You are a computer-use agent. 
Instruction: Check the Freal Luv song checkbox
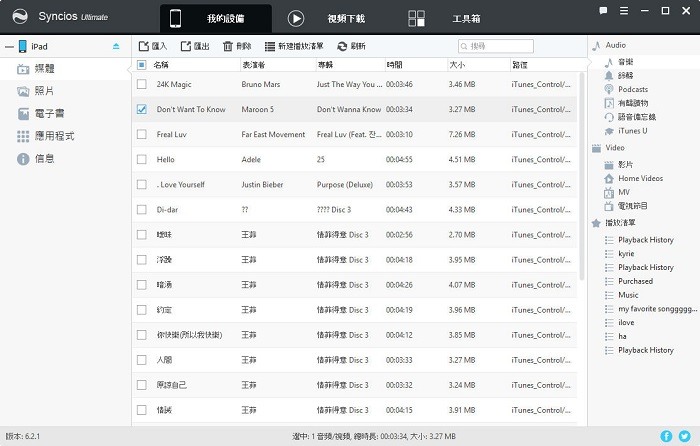coord(142,134)
